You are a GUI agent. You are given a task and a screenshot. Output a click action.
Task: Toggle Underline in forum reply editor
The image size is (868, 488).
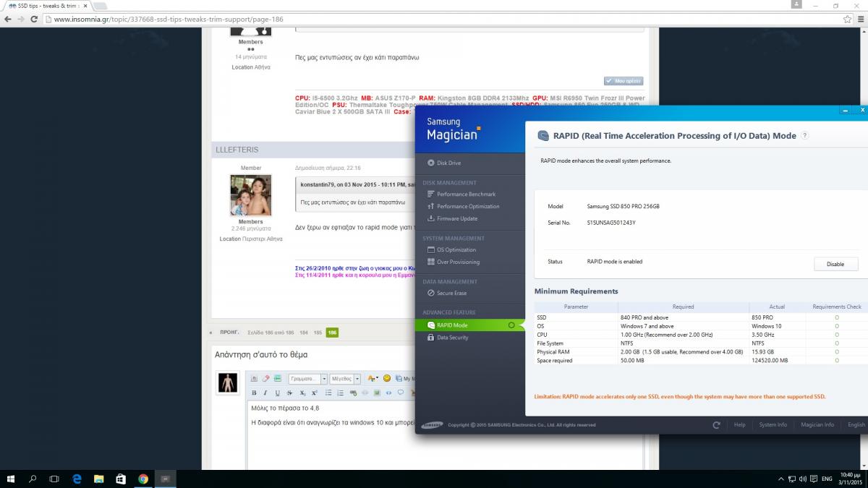pyautogui.click(x=277, y=393)
